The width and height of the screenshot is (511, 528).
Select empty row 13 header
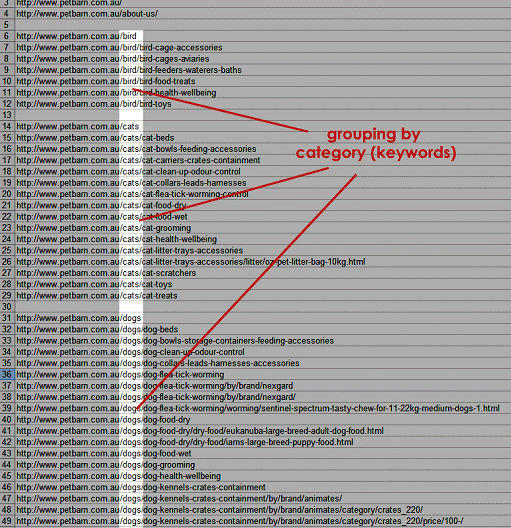click(7, 115)
